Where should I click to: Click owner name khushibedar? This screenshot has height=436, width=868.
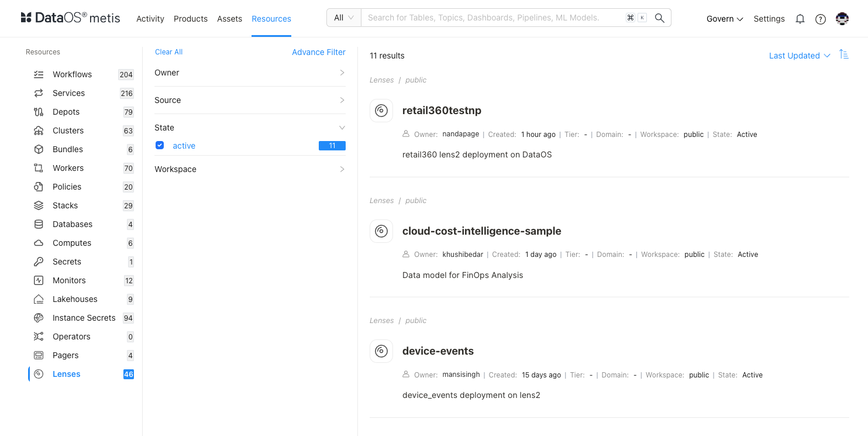(463, 255)
